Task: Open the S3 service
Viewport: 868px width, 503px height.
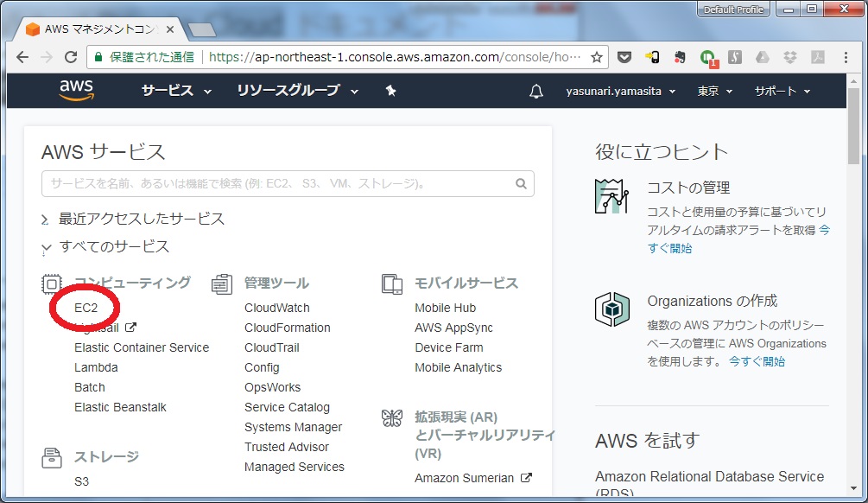Action: [81, 482]
